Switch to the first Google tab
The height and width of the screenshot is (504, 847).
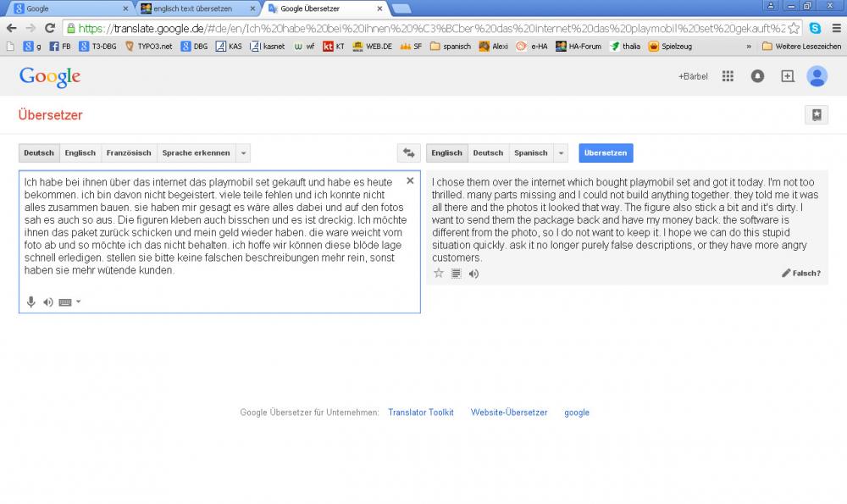pos(68,8)
